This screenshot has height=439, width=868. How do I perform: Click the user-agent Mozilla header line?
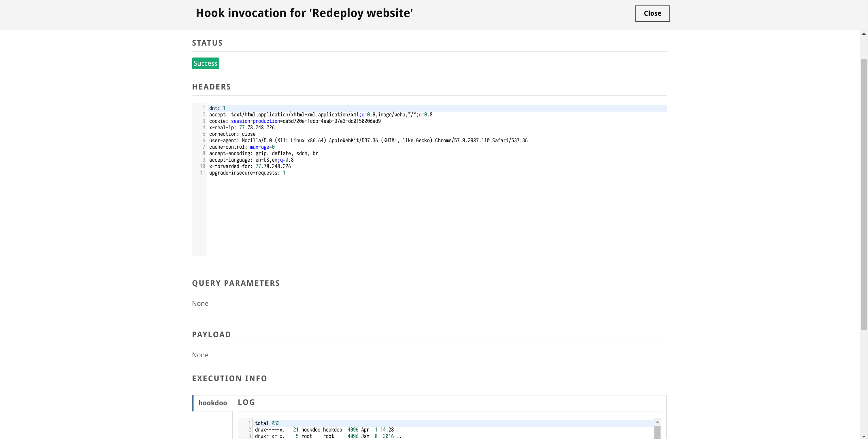point(368,141)
